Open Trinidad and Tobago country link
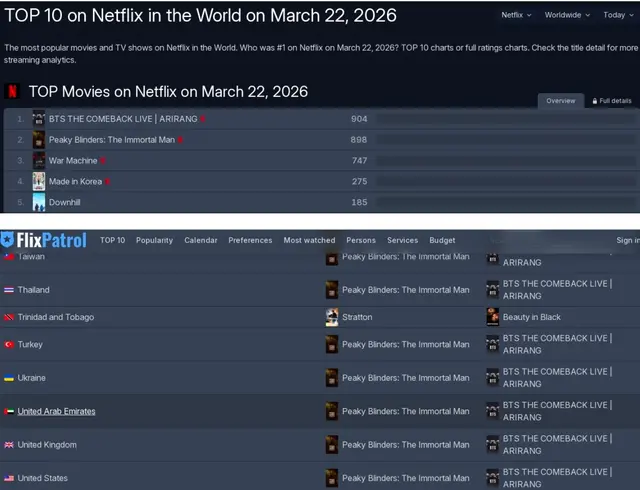 [x=56, y=317]
